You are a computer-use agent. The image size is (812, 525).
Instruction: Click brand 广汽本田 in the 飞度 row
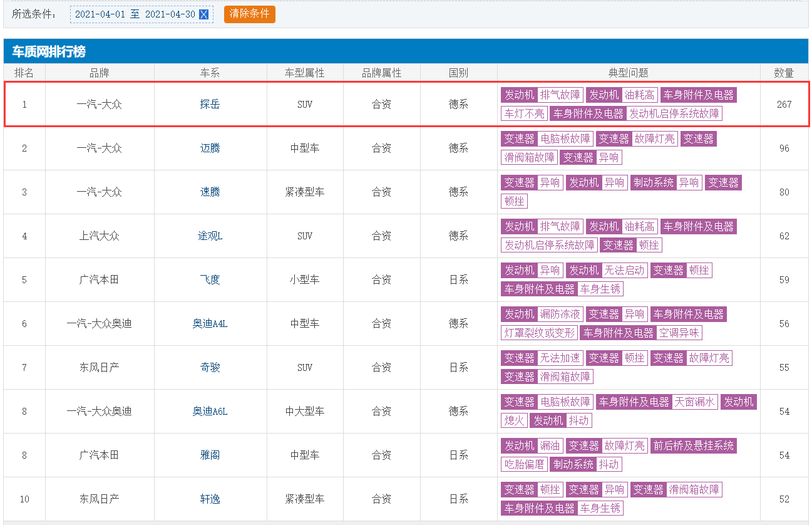coord(100,280)
